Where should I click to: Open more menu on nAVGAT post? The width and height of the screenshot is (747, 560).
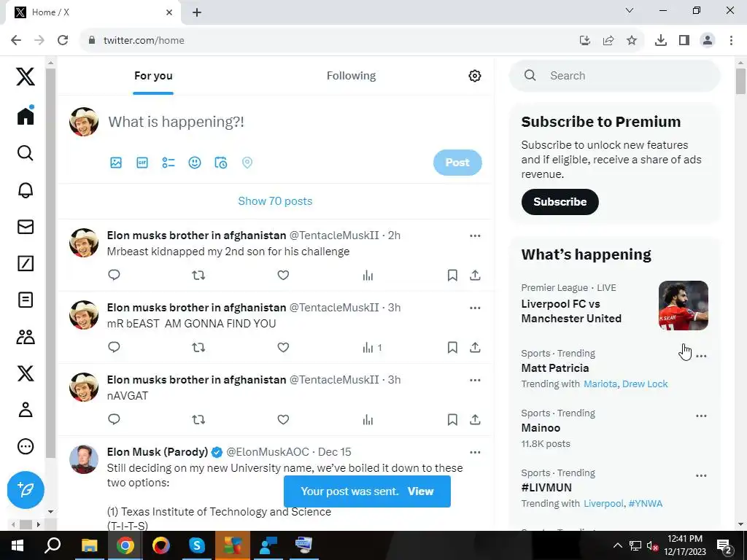[x=475, y=380]
